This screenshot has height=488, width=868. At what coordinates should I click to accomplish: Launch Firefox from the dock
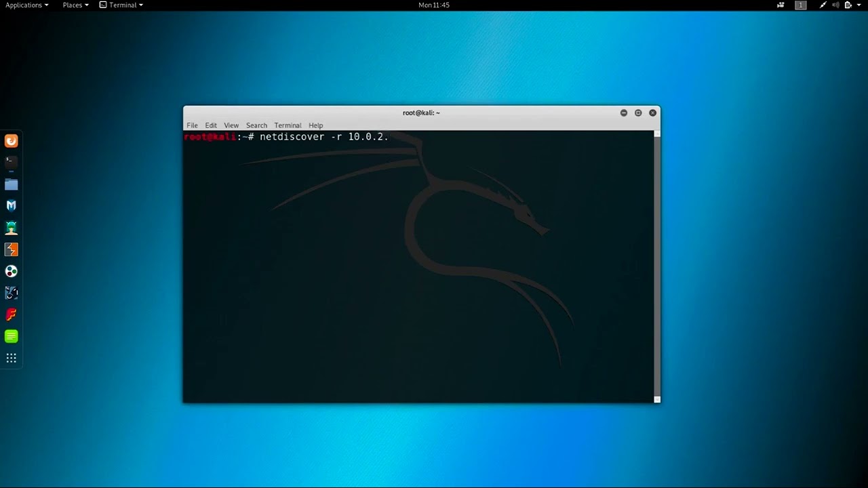click(11, 141)
